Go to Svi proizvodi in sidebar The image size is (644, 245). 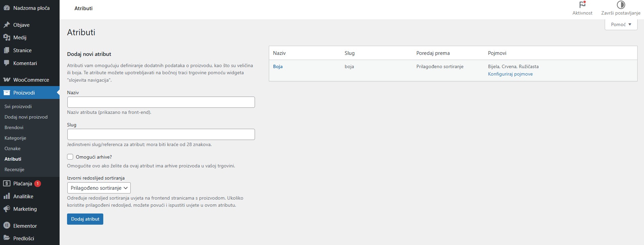(18, 106)
